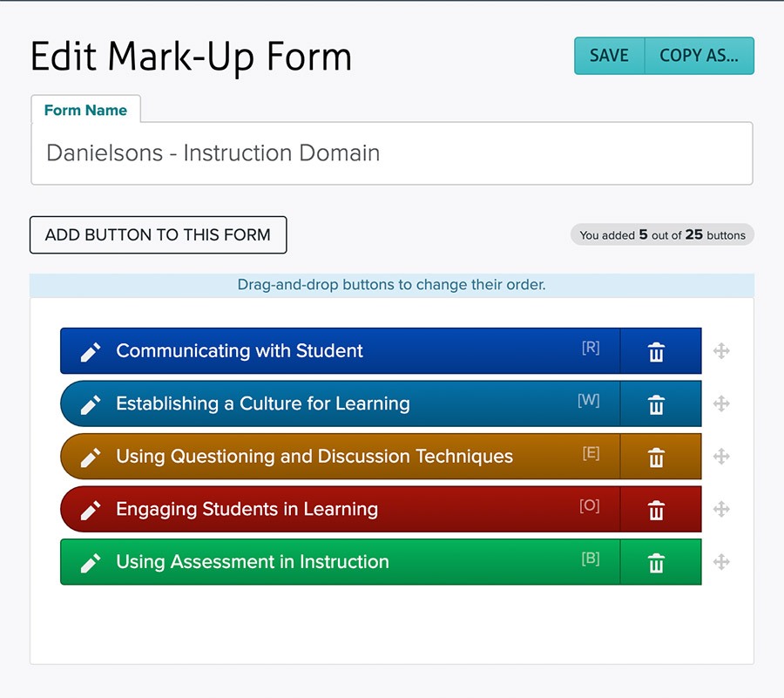Edit Using Questioning and Discussion Techniques pencil icon
The image size is (784, 698).
[x=91, y=457]
